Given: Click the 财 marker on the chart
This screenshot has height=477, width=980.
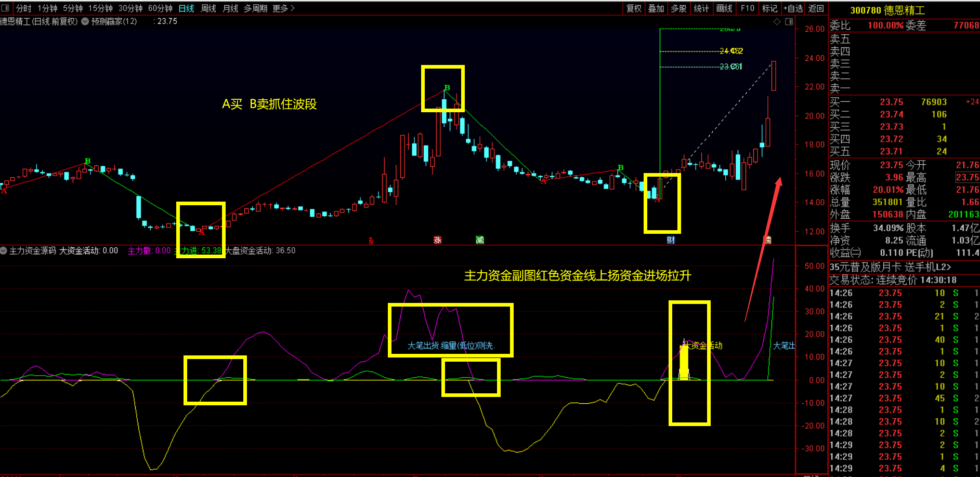Looking at the screenshot, I should [x=671, y=240].
